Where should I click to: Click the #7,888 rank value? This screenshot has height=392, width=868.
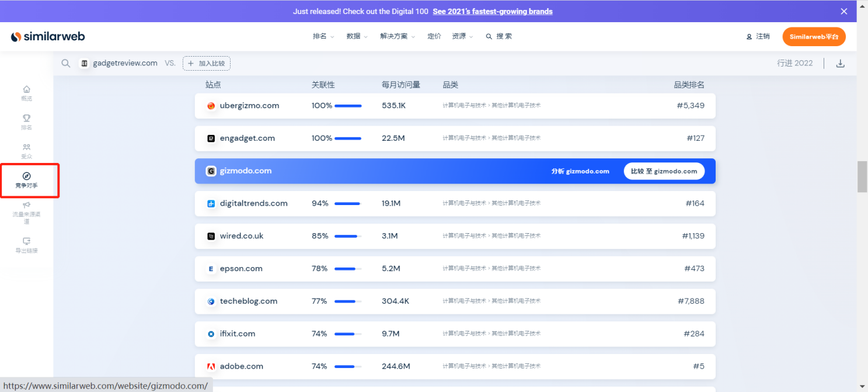[691, 301]
